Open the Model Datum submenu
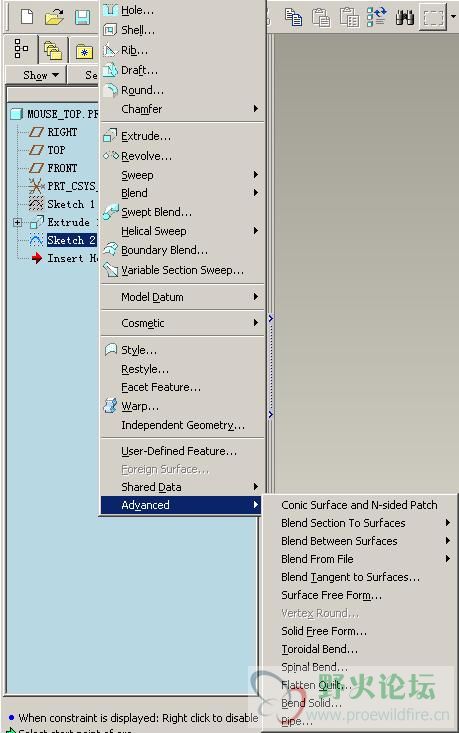 (182, 297)
